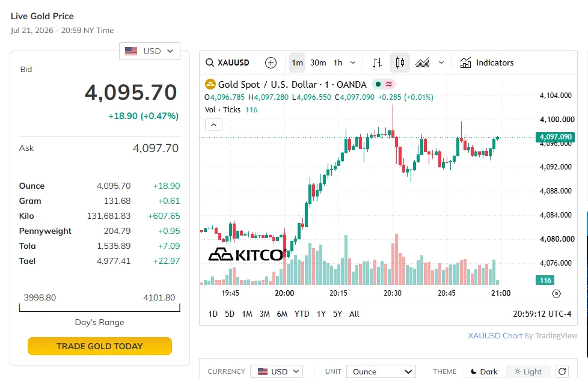Select the area chart style icon
Viewport: 588px width, 378px height.
coord(423,62)
